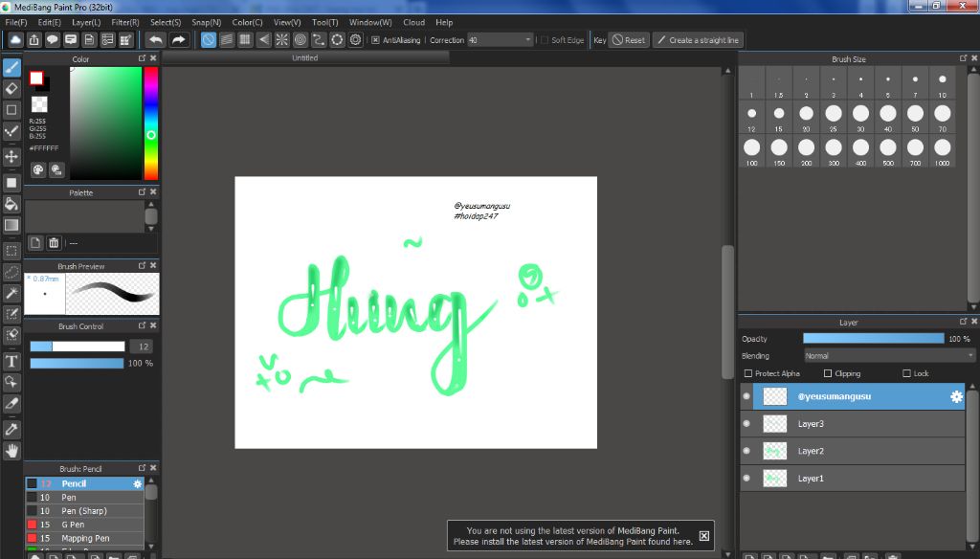Viewport: 980px width, 559px height.
Task: Select brush size 100 preset
Action: tap(752, 152)
